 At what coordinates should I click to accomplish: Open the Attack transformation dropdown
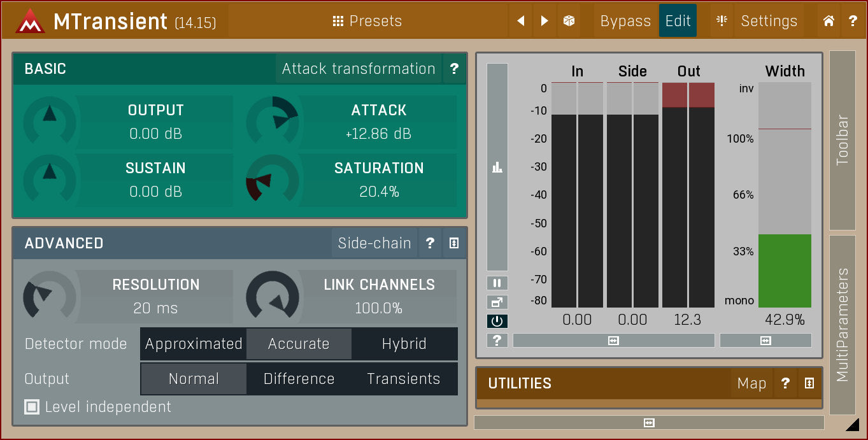pos(359,69)
